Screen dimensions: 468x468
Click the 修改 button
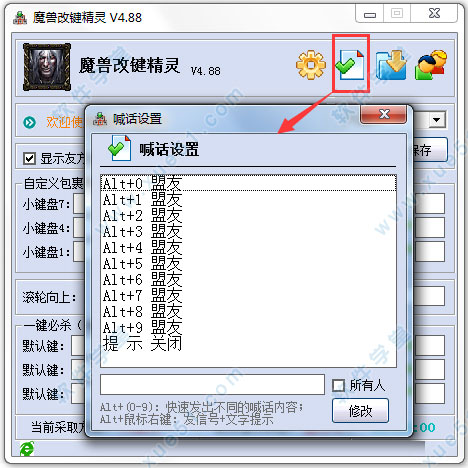pos(360,411)
